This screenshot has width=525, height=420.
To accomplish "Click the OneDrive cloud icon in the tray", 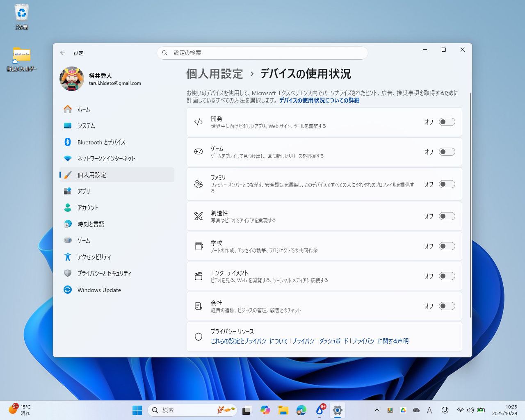I will (x=416, y=410).
